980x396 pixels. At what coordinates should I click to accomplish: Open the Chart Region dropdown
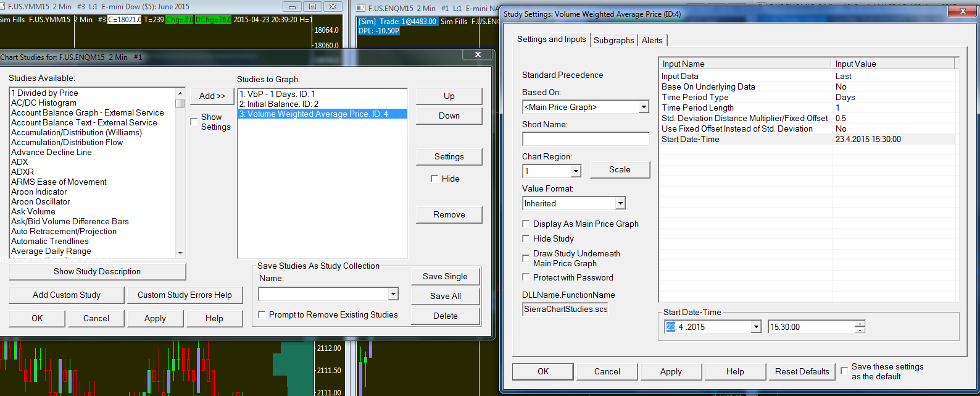(x=576, y=171)
